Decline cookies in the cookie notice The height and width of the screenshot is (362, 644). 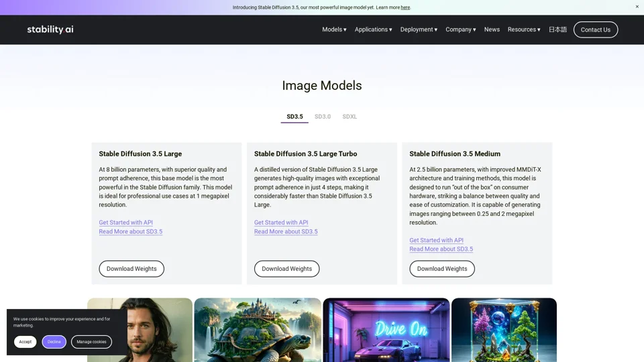coord(54,342)
